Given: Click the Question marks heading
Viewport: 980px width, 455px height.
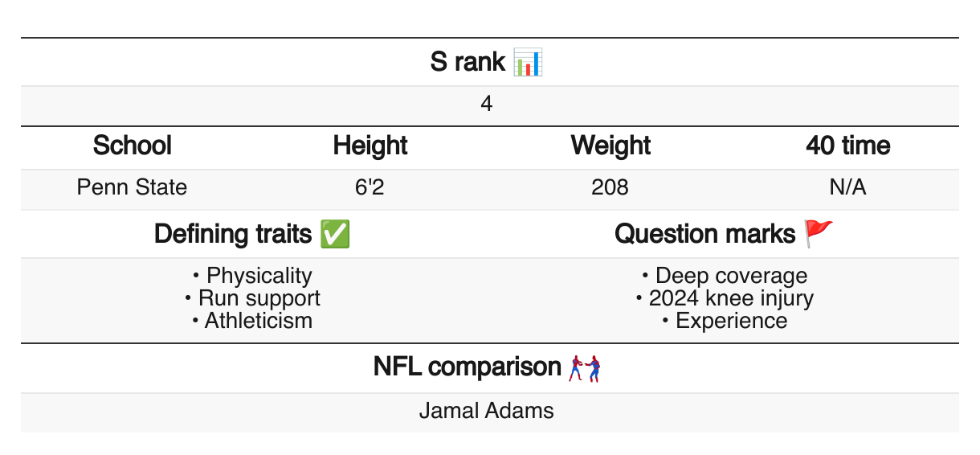Looking at the screenshot, I should (705, 234).
